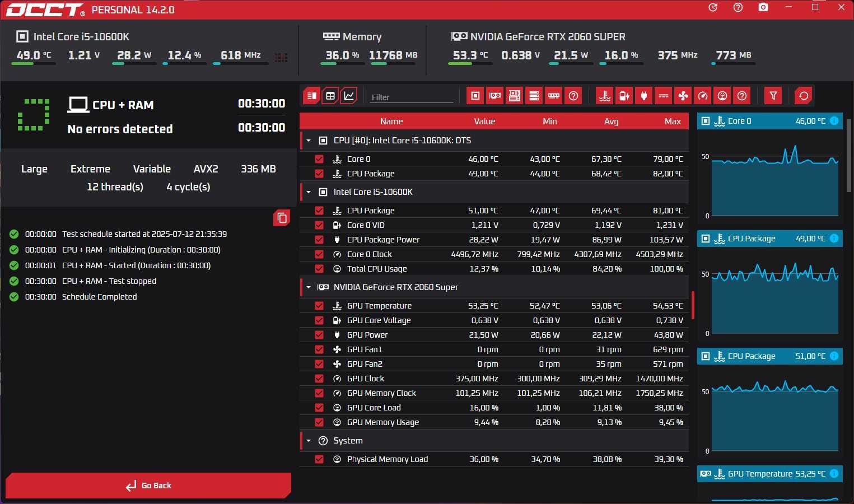Copy the test log to clipboard

pos(282,218)
